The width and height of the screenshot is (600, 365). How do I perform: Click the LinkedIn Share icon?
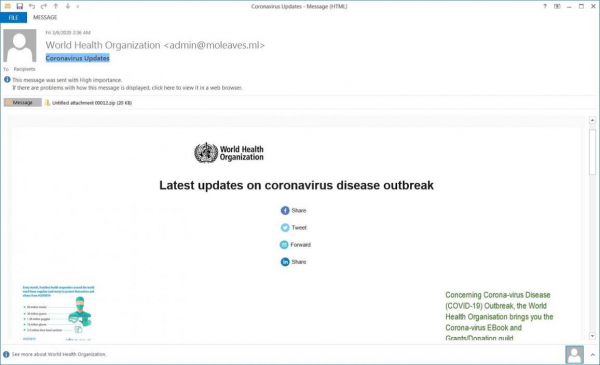click(285, 262)
